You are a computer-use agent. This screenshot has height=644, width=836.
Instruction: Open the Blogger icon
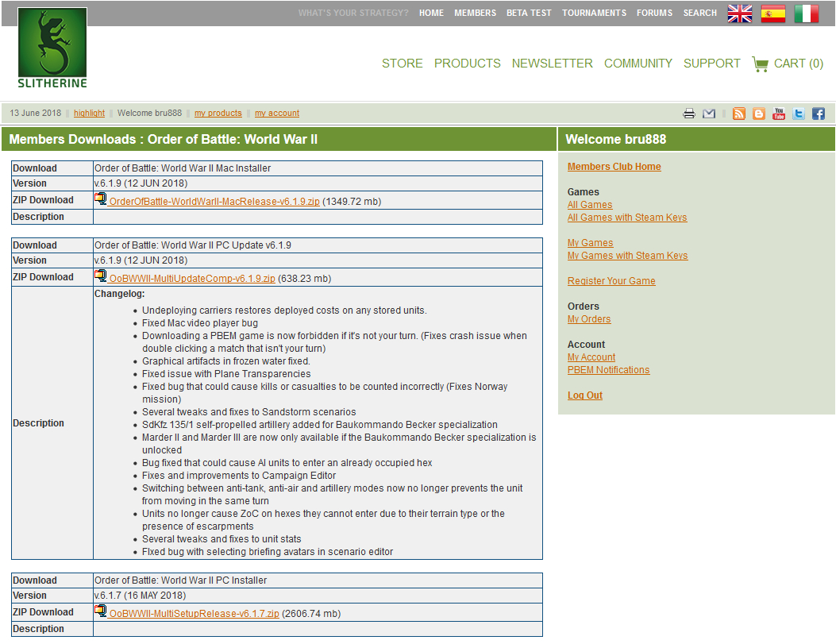click(759, 114)
